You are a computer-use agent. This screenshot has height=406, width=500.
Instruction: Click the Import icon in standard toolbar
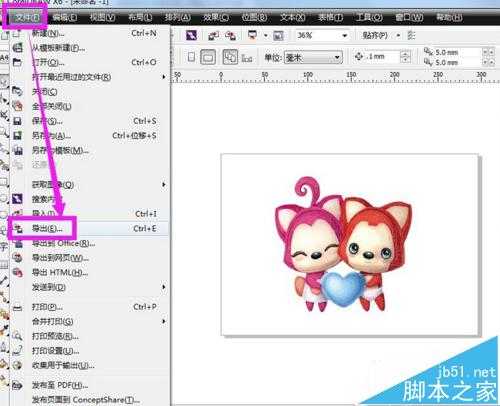coord(213,35)
